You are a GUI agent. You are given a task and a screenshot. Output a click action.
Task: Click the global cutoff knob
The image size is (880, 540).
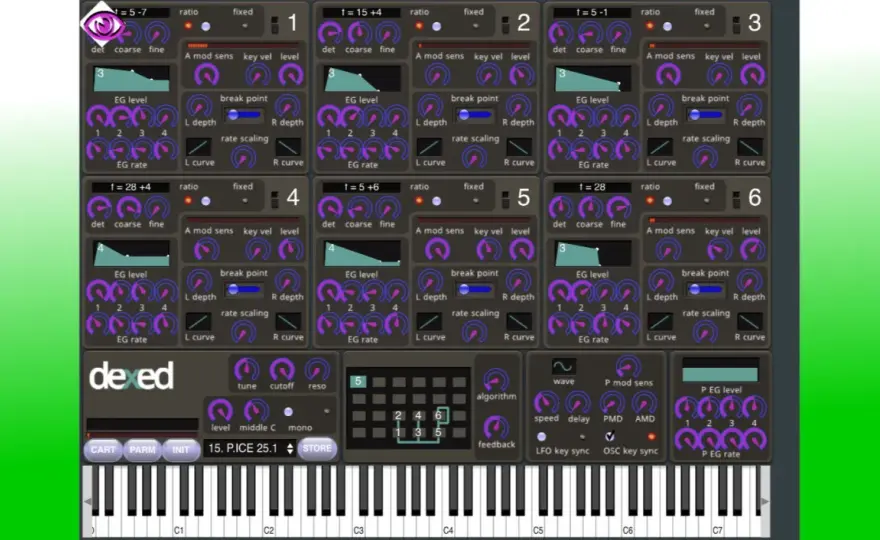coord(282,370)
